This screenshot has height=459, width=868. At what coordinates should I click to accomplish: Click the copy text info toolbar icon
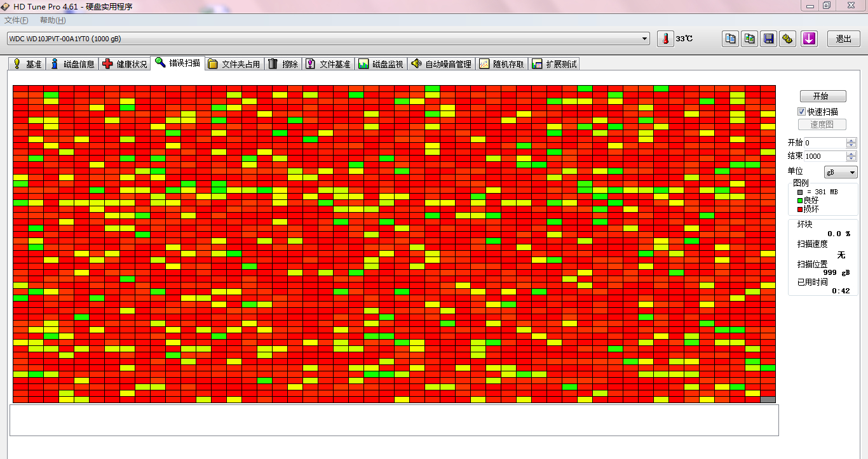click(731, 39)
